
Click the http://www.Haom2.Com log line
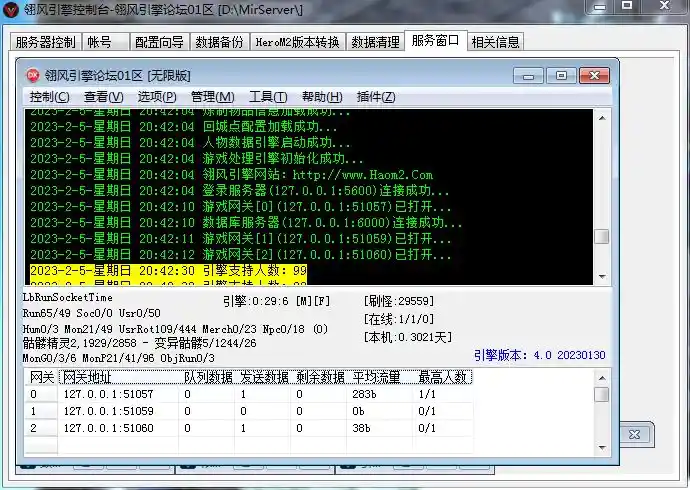[231, 175]
